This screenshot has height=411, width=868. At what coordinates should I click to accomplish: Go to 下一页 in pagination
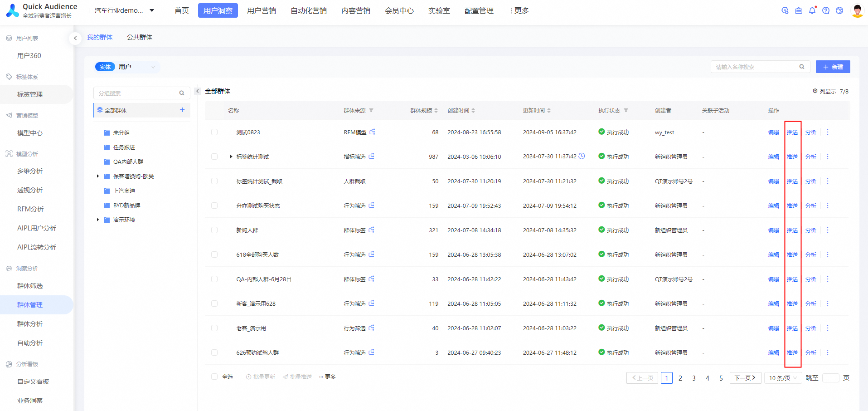point(745,378)
